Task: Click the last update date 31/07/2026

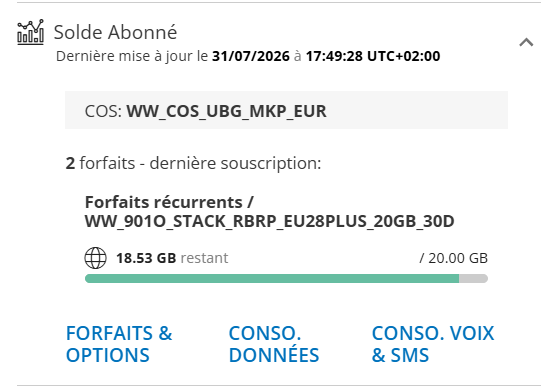Action: coord(251,56)
